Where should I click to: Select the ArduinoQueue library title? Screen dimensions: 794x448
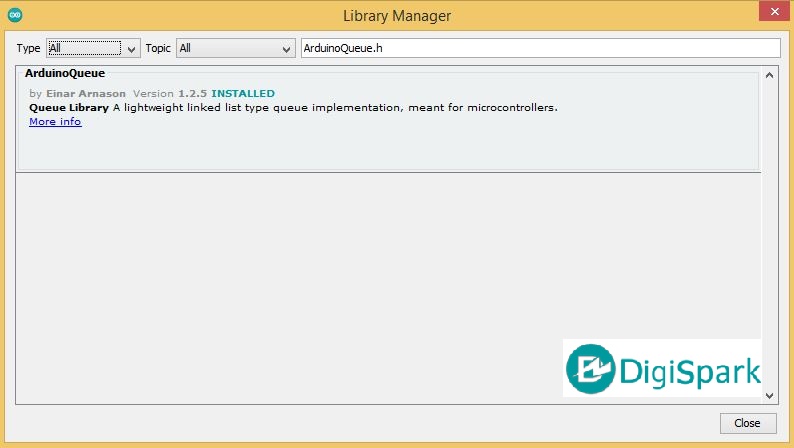[65, 73]
